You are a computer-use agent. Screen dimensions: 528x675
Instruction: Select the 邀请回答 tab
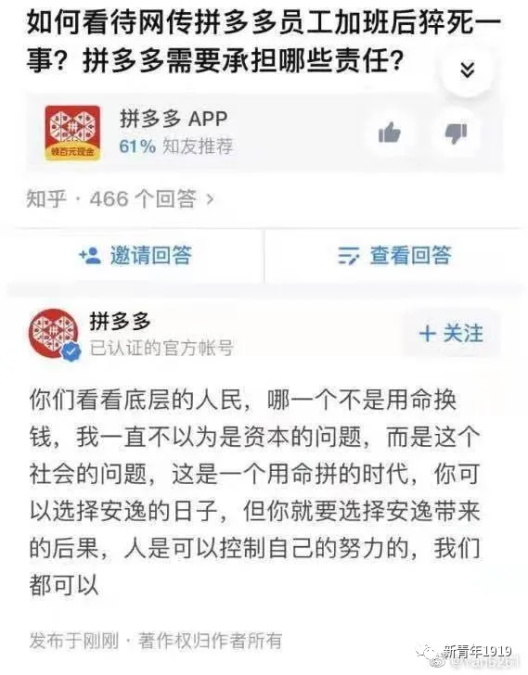pos(135,256)
